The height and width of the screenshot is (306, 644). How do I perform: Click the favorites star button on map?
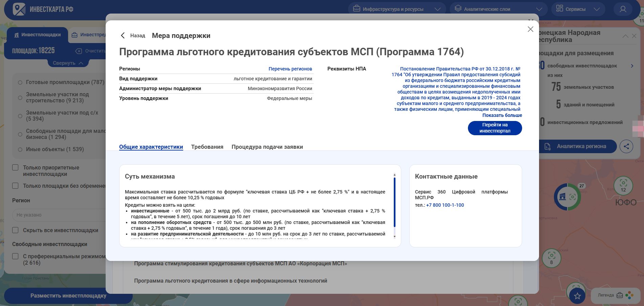coord(577,296)
